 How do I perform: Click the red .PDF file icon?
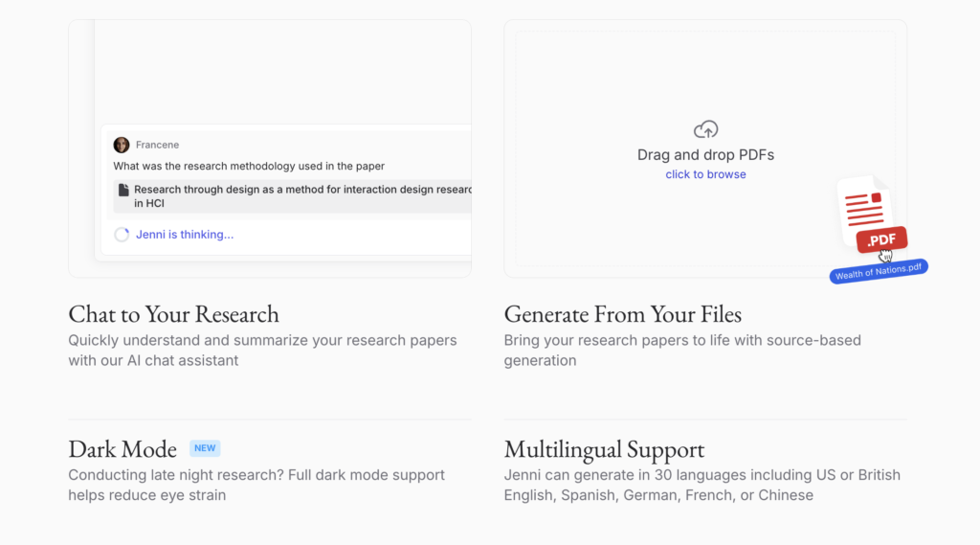(x=873, y=216)
